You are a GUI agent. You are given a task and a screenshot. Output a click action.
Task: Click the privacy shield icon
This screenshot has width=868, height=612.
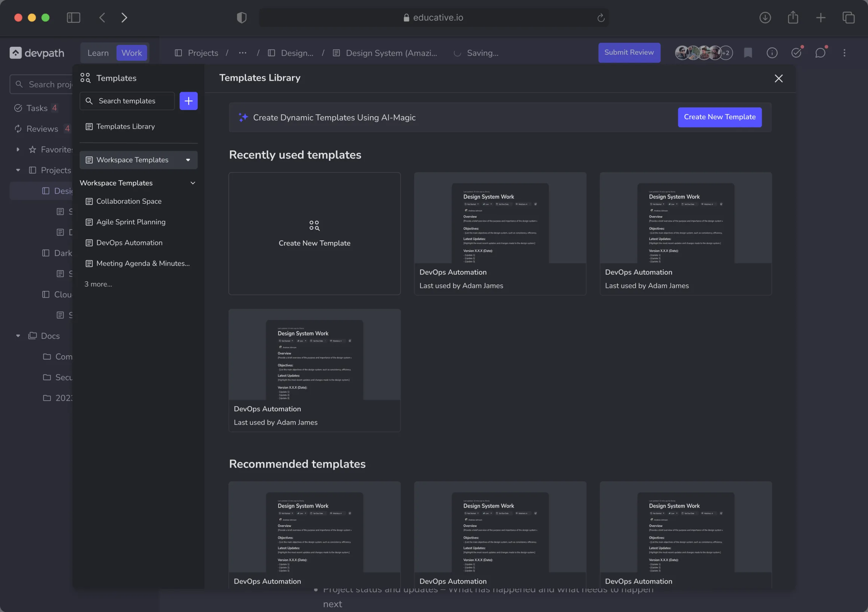click(x=242, y=17)
